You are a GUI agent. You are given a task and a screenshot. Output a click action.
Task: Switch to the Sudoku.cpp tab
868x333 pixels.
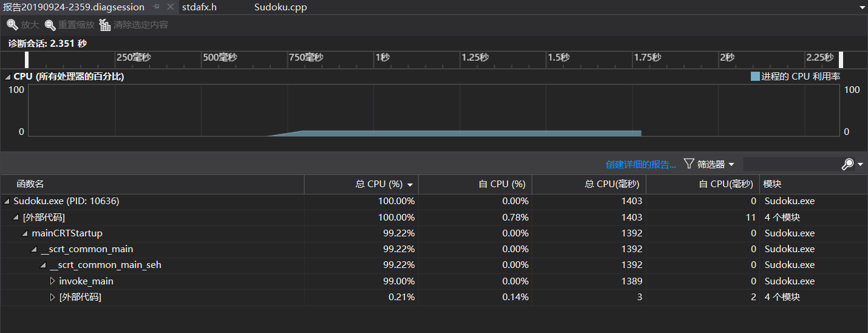point(280,7)
